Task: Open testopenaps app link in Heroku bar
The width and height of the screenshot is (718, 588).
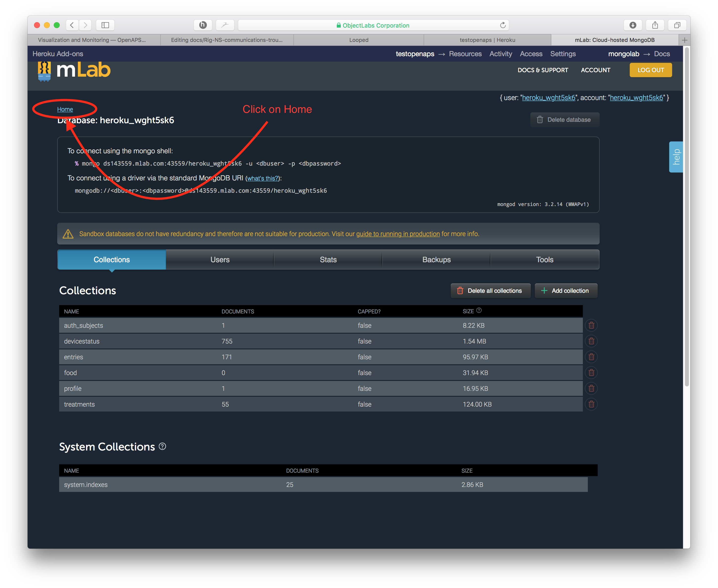Action: click(x=415, y=54)
